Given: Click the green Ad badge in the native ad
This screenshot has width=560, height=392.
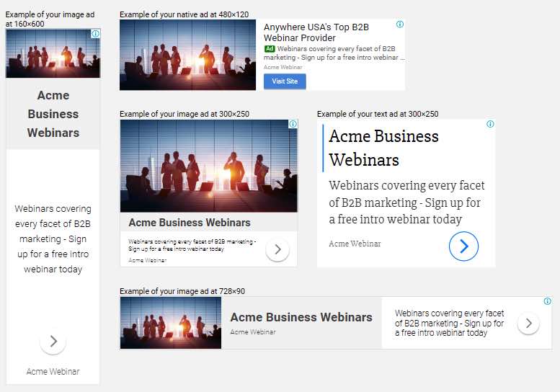Looking at the screenshot, I should coord(270,49).
